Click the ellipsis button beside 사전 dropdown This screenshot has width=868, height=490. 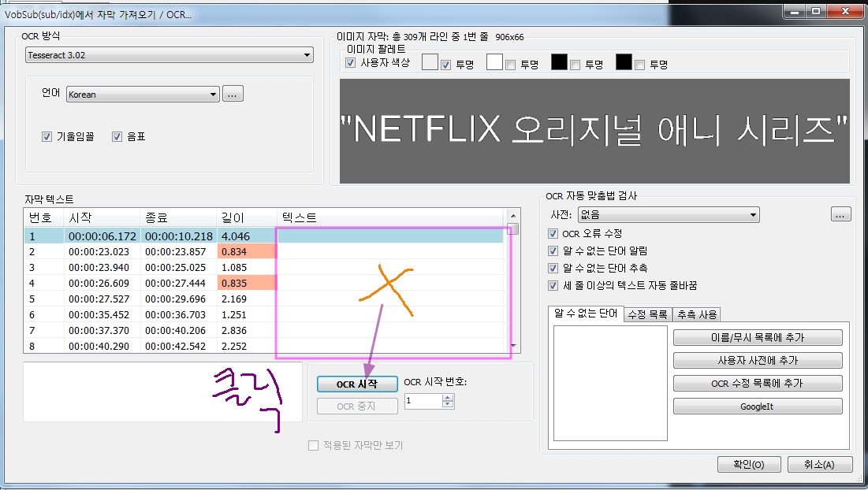click(x=841, y=214)
